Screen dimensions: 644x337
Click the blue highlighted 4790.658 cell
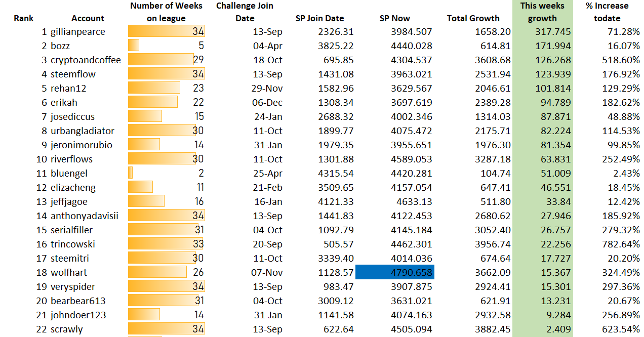[395, 272]
